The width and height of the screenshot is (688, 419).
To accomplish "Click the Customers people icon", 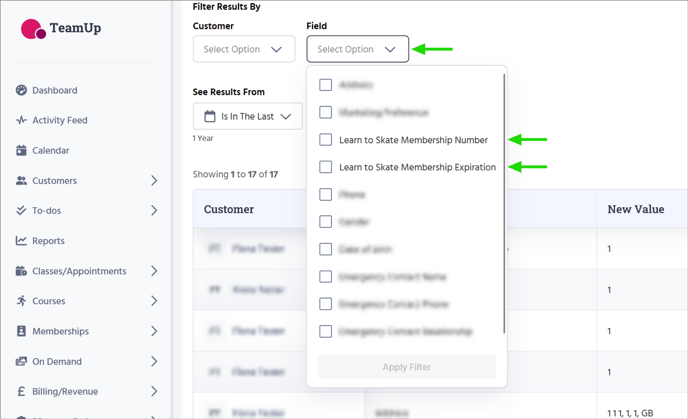I will [22, 181].
